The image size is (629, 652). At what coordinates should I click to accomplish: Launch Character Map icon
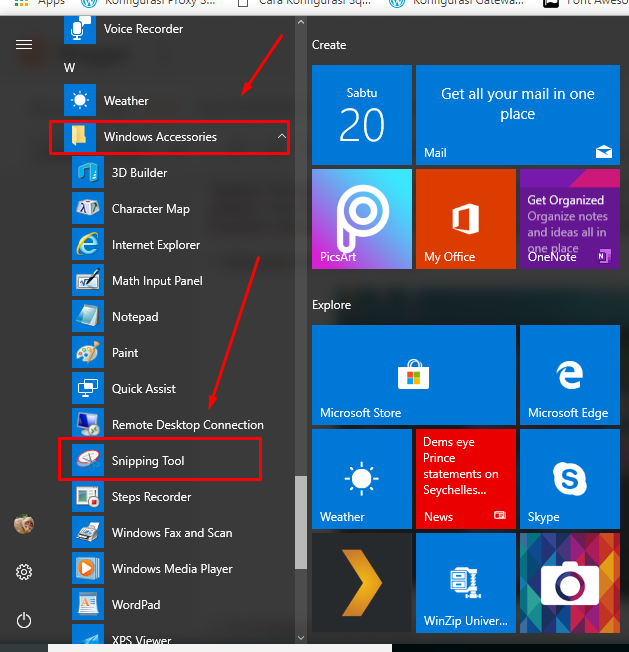88,208
